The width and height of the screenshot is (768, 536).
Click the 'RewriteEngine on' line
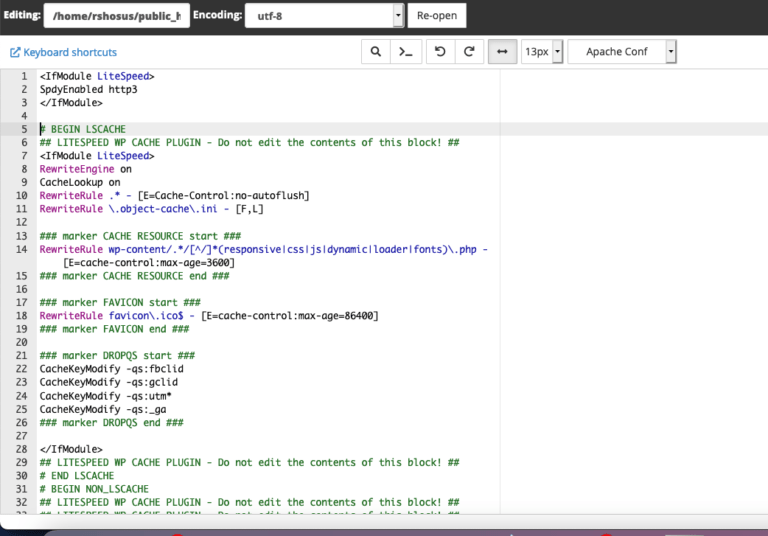click(x=86, y=169)
